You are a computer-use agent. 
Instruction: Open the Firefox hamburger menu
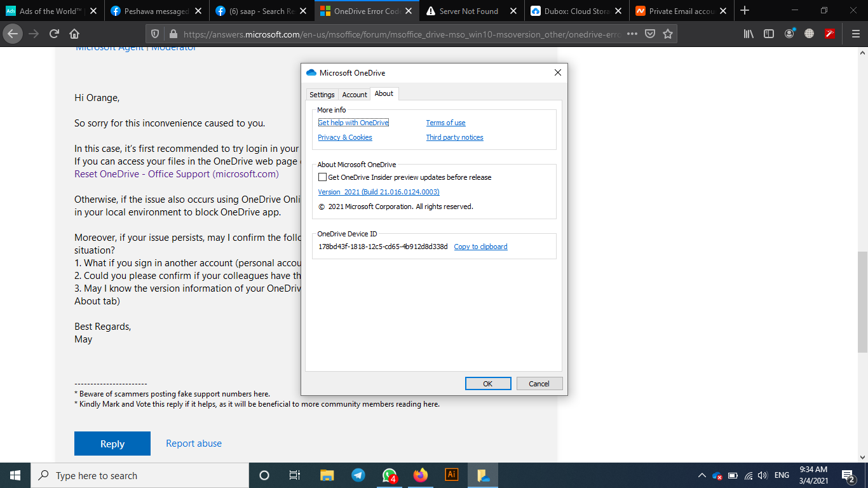tap(855, 33)
